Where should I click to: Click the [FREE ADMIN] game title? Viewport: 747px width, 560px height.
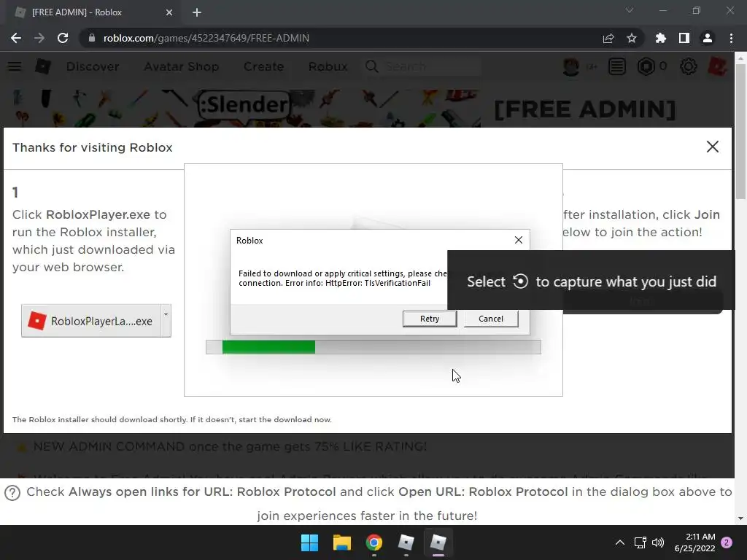click(585, 109)
